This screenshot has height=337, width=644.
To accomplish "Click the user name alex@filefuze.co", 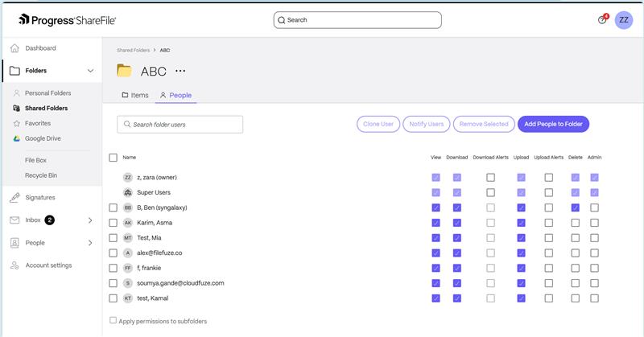I will coord(159,253).
